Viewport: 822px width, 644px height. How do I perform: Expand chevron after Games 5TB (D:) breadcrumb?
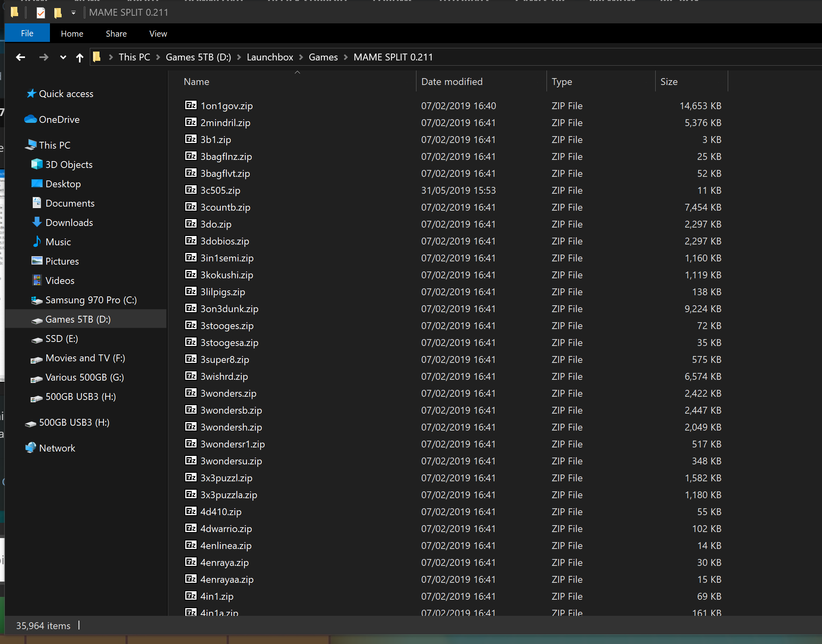click(x=239, y=57)
